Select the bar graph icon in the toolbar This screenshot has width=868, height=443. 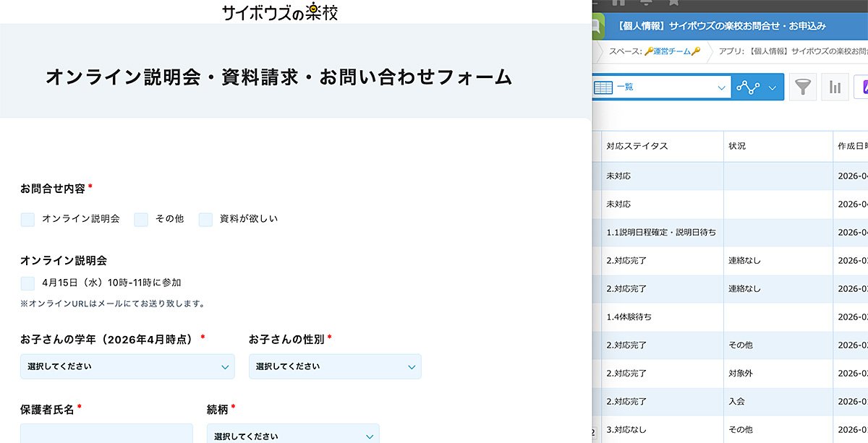[835, 87]
